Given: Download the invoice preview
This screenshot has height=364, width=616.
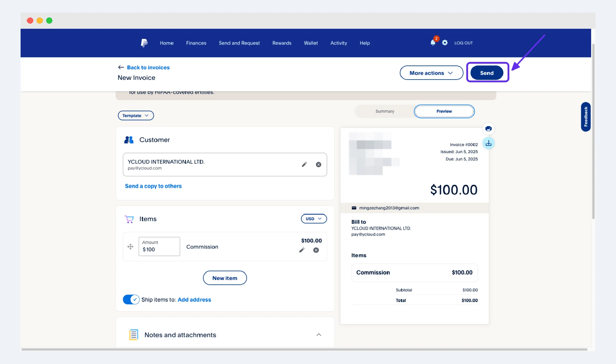Looking at the screenshot, I should pos(488,143).
